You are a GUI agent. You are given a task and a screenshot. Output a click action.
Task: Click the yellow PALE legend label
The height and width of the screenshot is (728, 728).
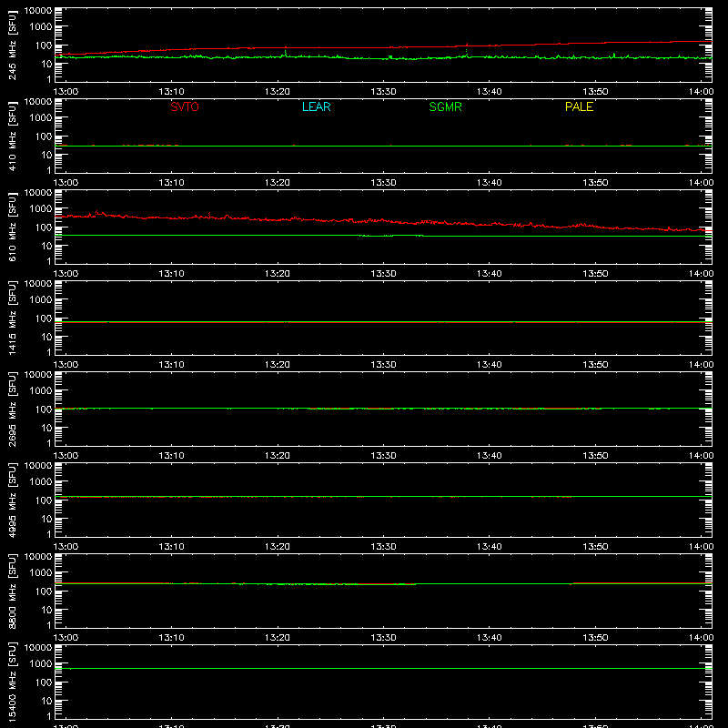click(579, 106)
